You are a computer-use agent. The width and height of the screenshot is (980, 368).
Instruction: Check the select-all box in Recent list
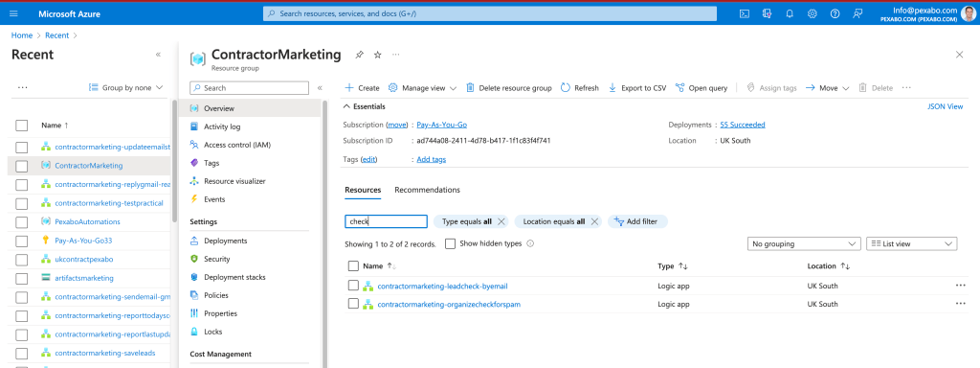[22, 126]
